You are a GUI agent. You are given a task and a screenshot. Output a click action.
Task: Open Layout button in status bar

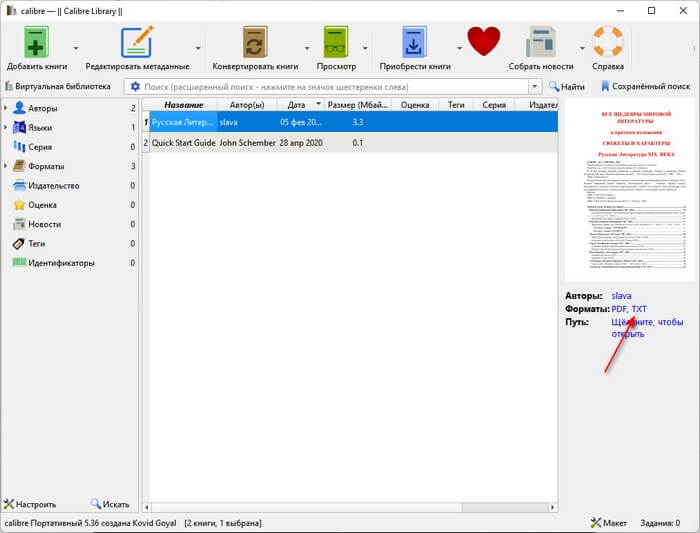[609, 523]
